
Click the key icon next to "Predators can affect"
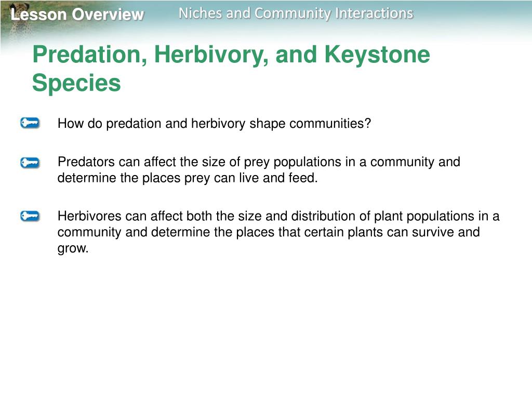coord(30,163)
